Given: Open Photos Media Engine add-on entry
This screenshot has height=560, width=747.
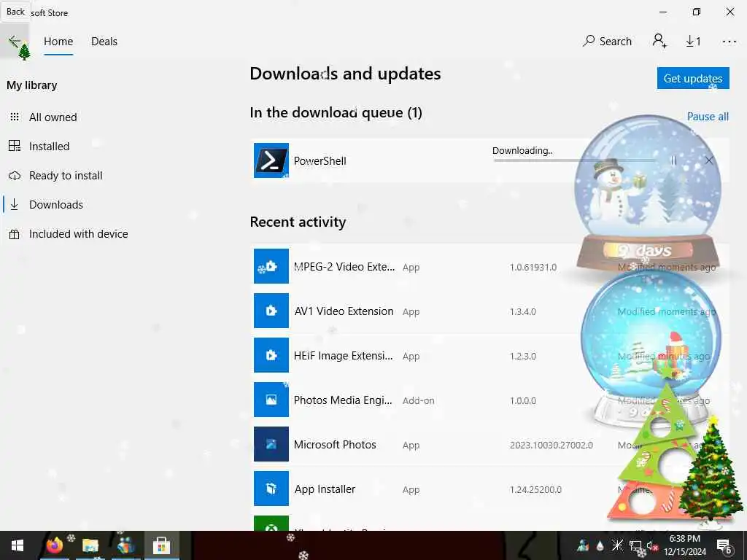Looking at the screenshot, I should 343,400.
